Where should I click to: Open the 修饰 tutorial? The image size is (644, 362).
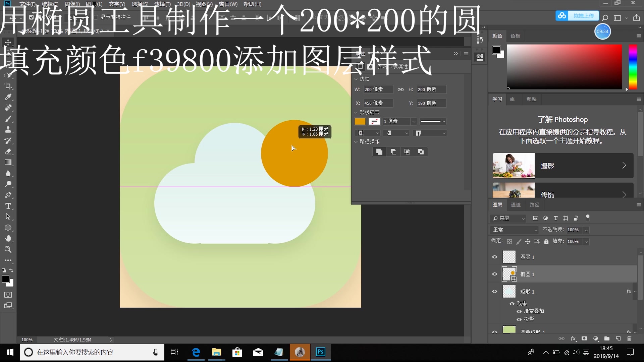[563, 190]
